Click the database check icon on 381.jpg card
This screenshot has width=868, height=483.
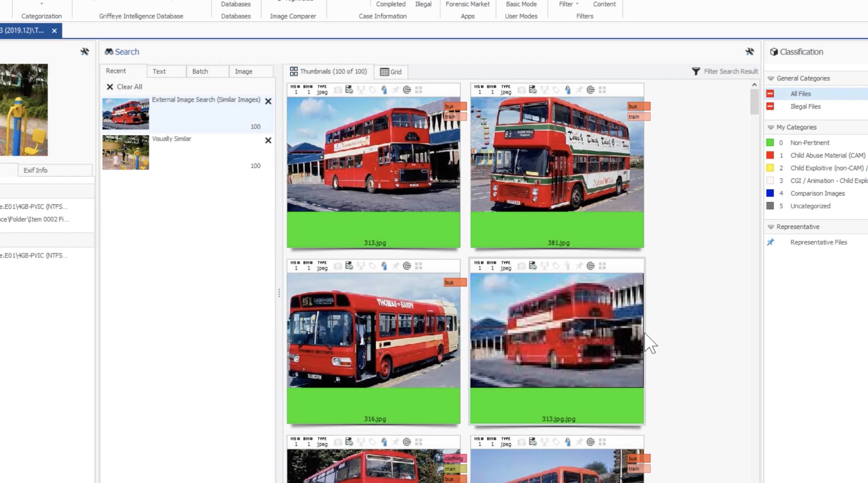(533, 90)
